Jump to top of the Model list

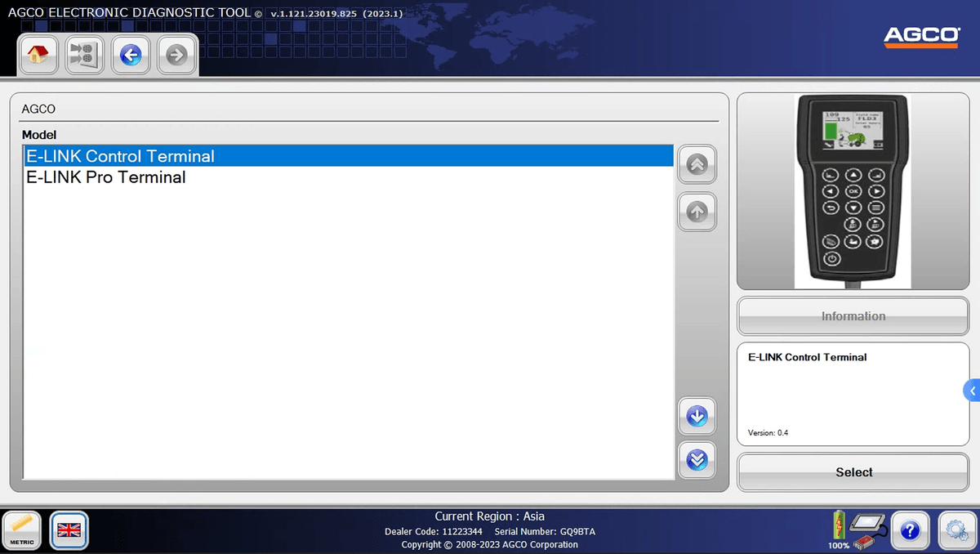(x=697, y=165)
